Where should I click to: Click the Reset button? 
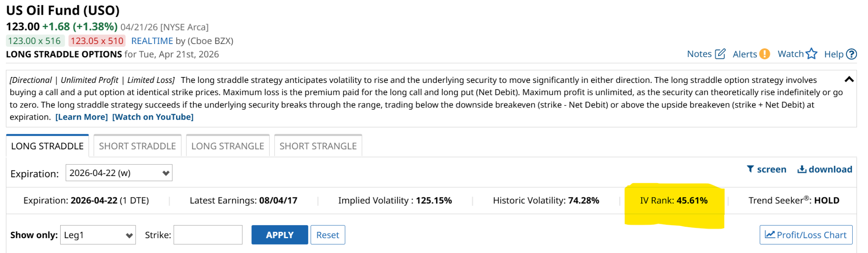coord(328,235)
